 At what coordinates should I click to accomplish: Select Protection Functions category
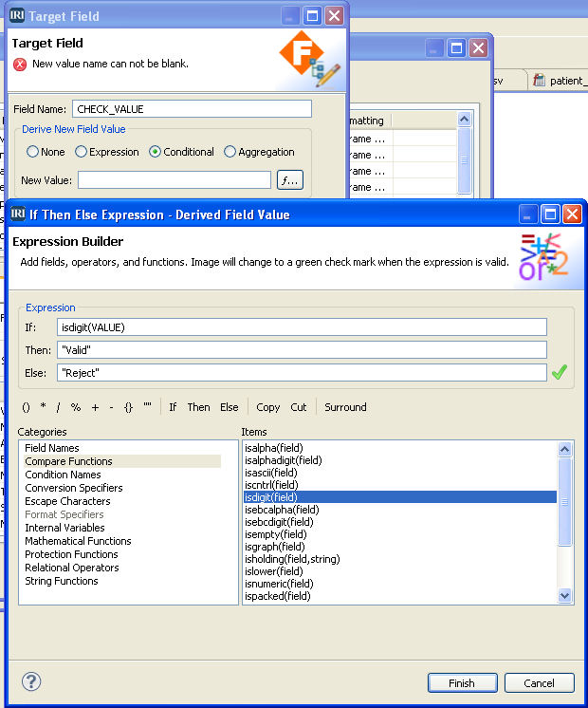click(x=71, y=554)
